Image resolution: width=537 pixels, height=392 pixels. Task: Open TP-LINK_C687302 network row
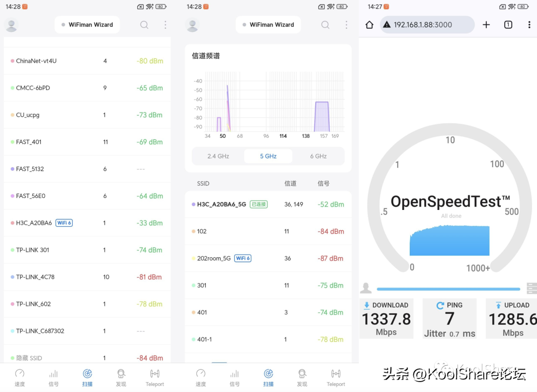(x=88, y=331)
